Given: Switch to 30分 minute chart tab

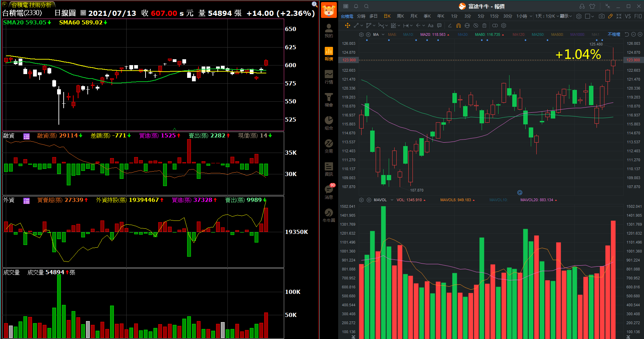Looking at the screenshot, I should pos(508,16).
